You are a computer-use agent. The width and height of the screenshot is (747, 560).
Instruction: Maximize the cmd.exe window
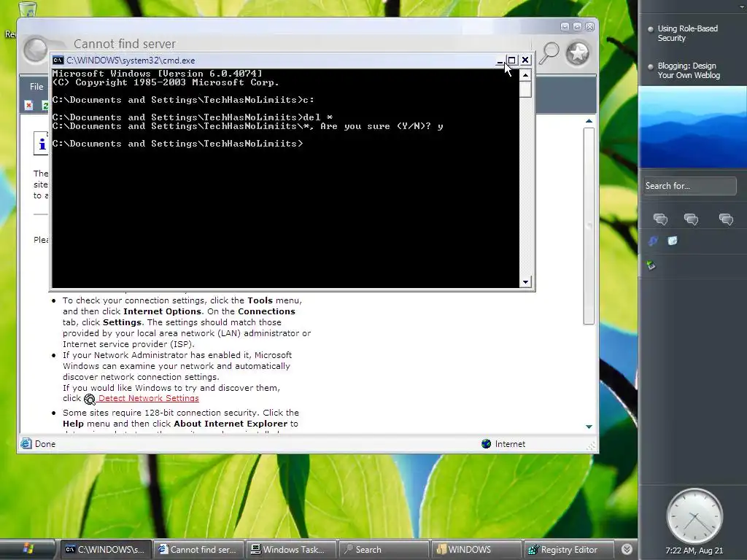click(x=511, y=60)
